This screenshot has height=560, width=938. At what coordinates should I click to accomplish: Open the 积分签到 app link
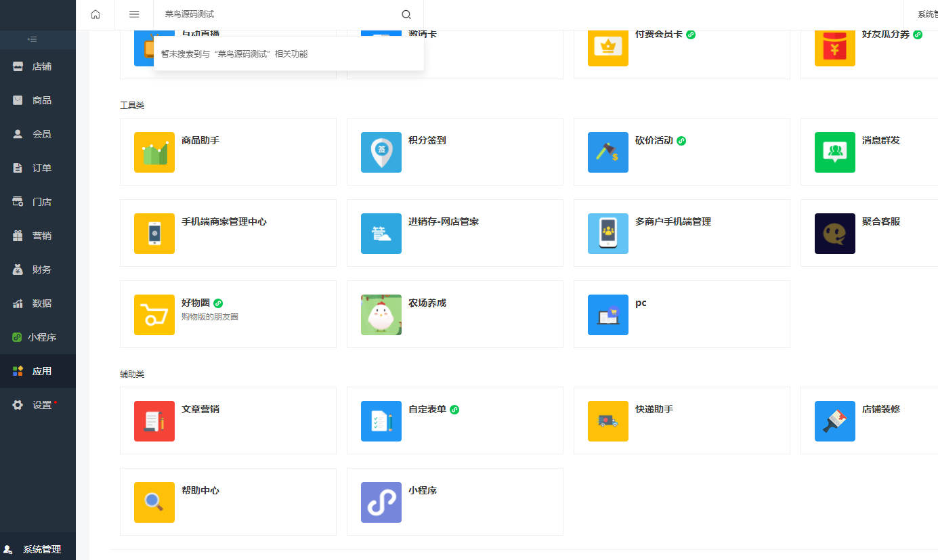pos(427,140)
